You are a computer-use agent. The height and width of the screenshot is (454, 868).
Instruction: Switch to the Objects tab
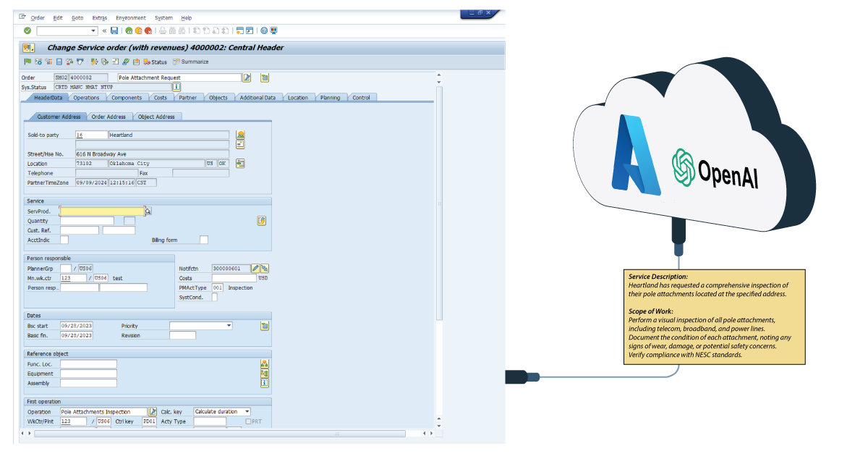pyautogui.click(x=218, y=97)
